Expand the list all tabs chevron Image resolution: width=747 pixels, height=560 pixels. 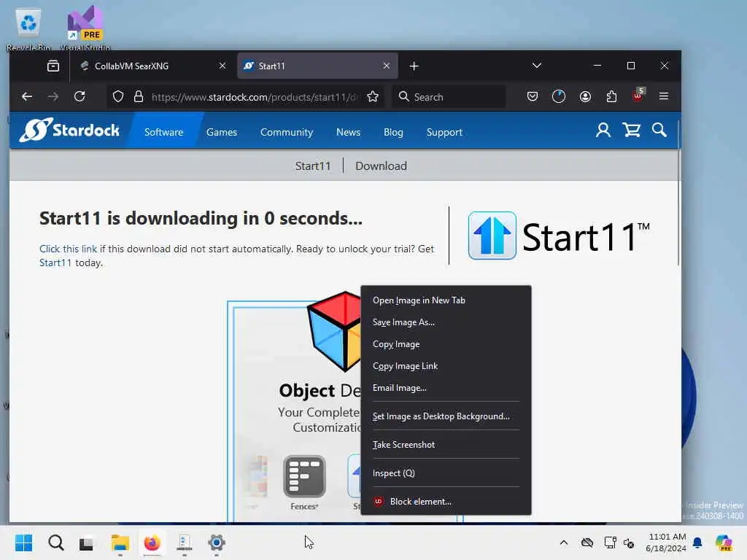(x=537, y=66)
